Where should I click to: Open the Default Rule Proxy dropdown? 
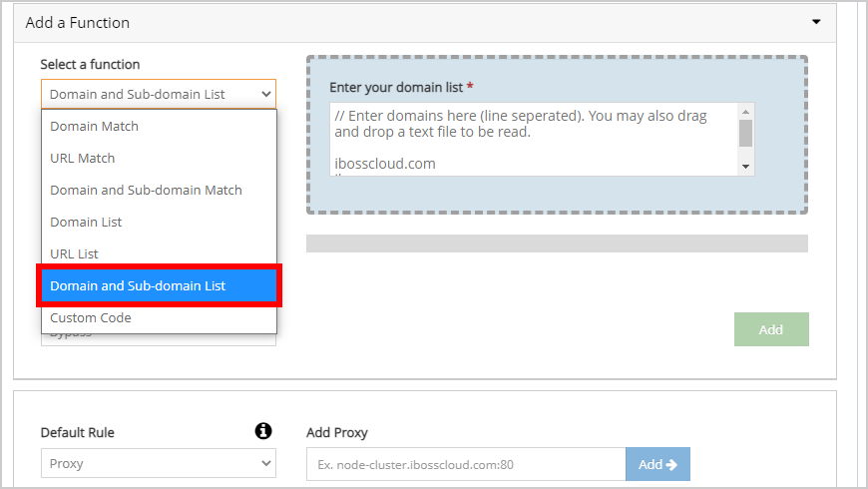pyautogui.click(x=159, y=463)
